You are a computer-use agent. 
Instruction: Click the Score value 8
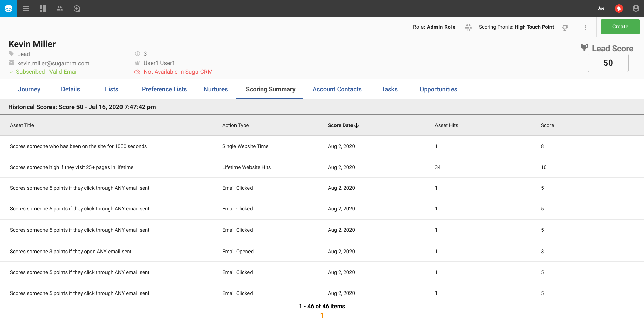(542, 146)
